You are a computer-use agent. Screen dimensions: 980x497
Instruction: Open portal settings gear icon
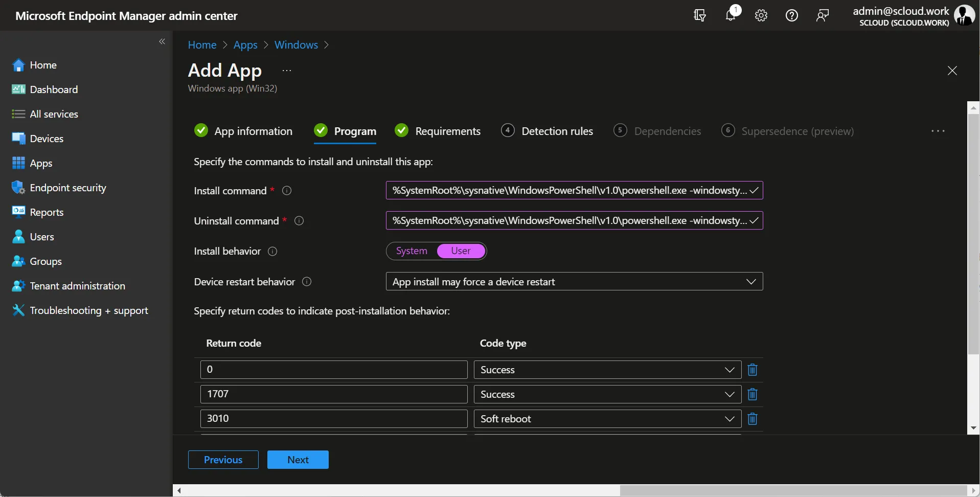pos(761,15)
